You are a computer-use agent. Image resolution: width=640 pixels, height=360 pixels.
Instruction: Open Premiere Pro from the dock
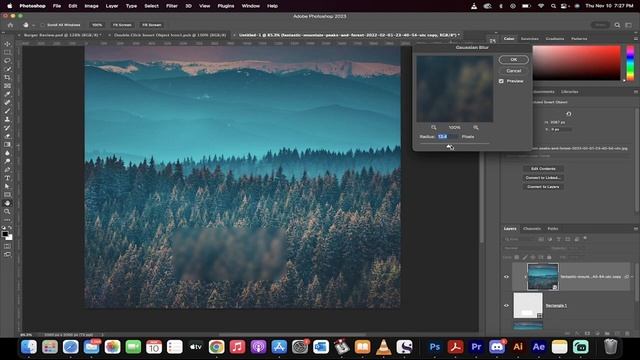(476, 347)
